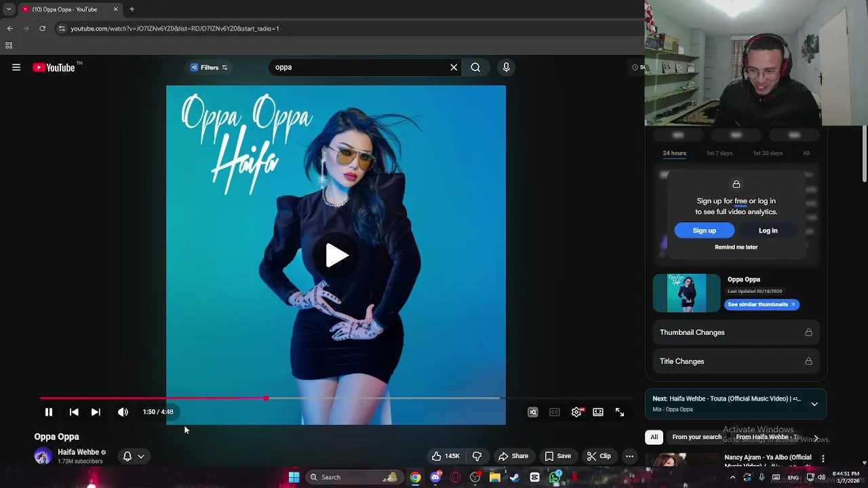Image resolution: width=868 pixels, height=488 pixels.
Task: Select the 1st 28 days analytics tab
Action: pos(768,153)
